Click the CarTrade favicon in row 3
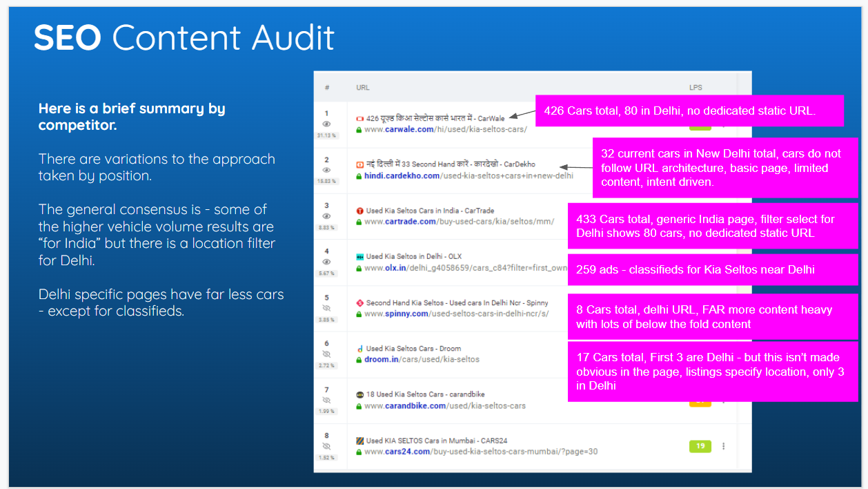 coord(359,211)
